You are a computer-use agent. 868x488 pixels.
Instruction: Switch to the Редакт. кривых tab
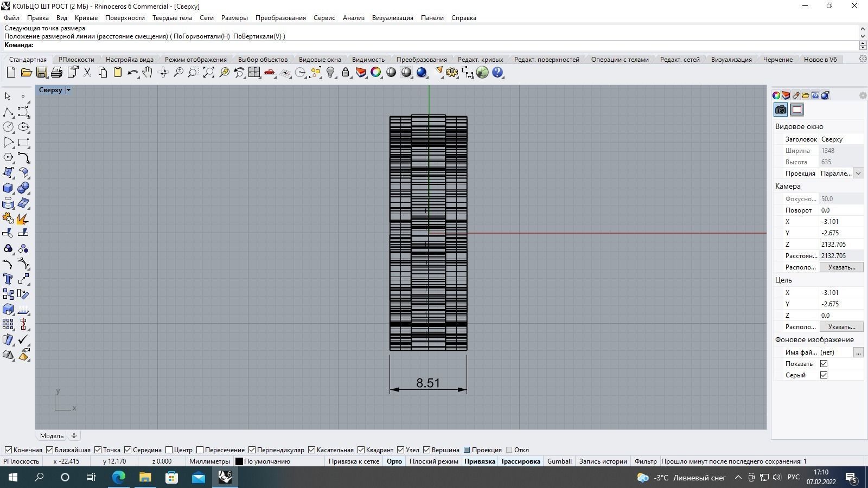click(x=481, y=60)
